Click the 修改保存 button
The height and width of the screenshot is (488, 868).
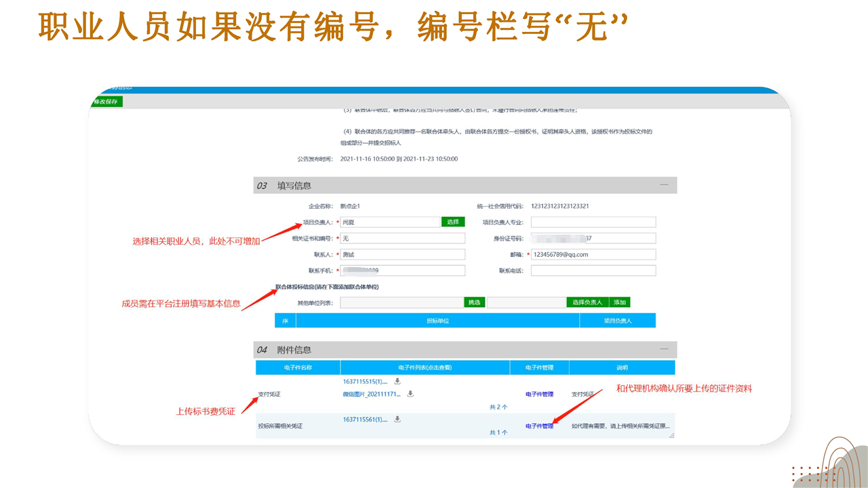[x=106, y=102]
